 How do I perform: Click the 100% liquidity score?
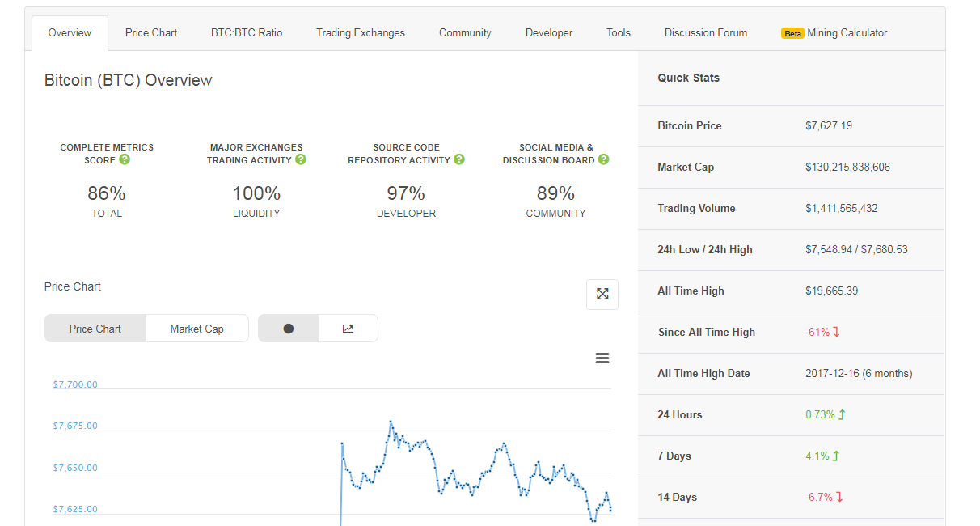point(256,193)
